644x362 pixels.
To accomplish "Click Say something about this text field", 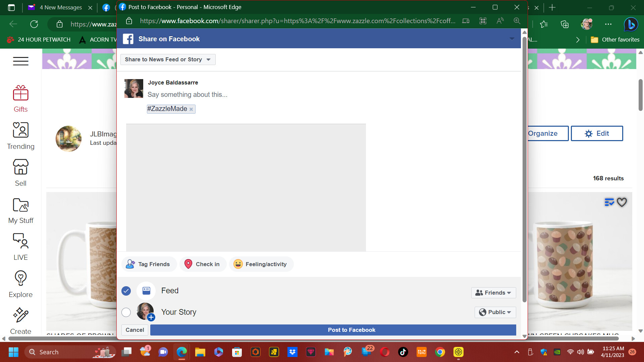I will click(187, 95).
